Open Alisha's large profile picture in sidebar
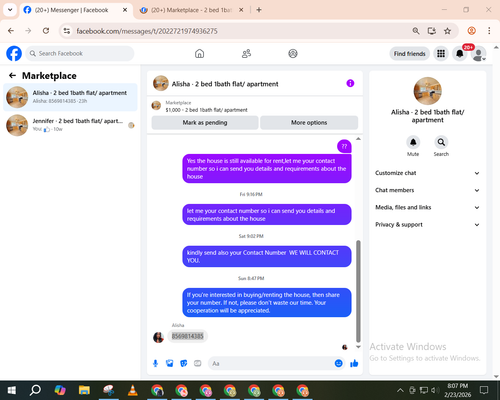This screenshot has width=500, height=400. [x=427, y=91]
